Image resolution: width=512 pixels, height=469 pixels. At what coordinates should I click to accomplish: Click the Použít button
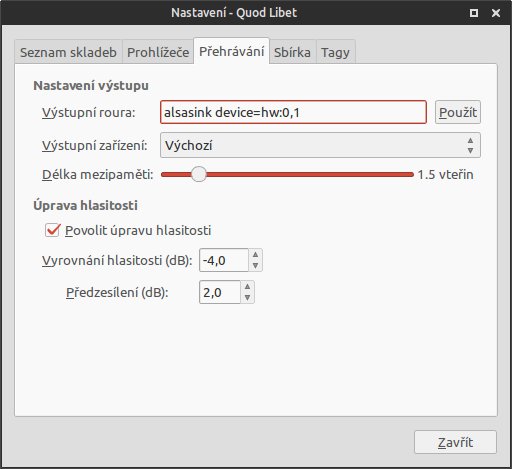tap(458, 112)
